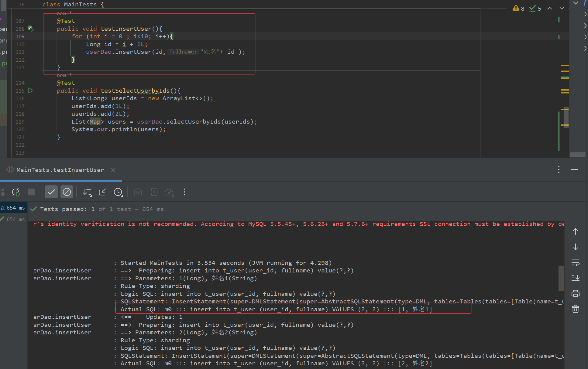This screenshot has height=369, width=588.
Task: Expand the editor tab dropdown chevron
Action: pos(576,3)
